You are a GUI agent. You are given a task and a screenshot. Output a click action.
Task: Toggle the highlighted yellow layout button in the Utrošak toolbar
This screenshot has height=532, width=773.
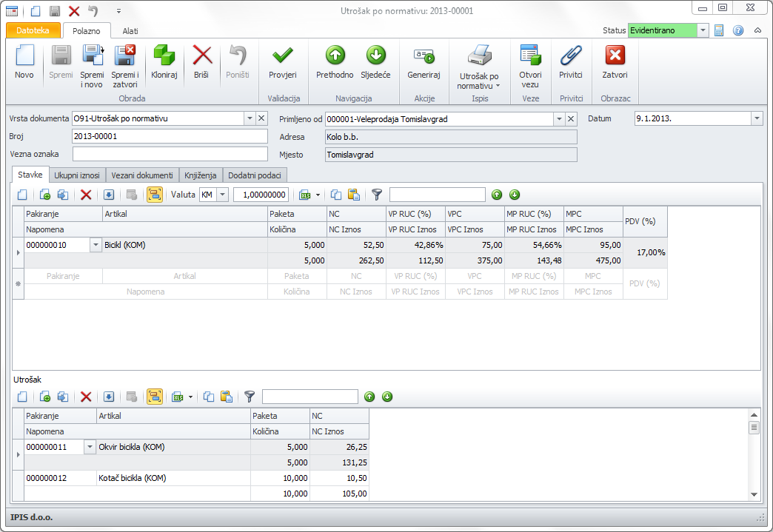coord(154,397)
